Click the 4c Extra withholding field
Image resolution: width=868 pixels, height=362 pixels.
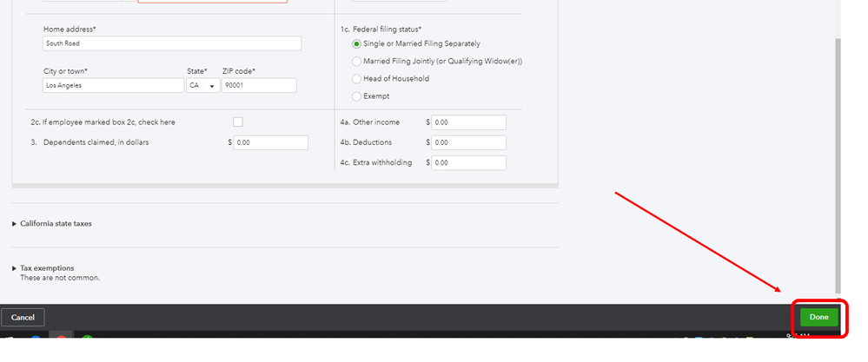pyautogui.click(x=469, y=163)
